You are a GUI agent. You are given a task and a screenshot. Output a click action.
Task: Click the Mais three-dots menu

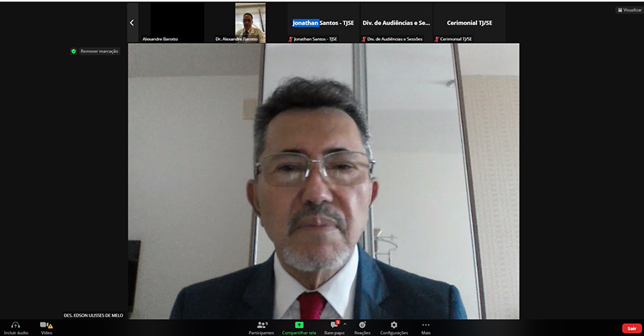426,325
